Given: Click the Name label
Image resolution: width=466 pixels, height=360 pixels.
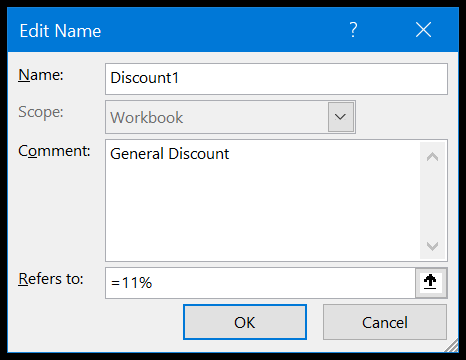Looking at the screenshot, I should tap(41, 75).
